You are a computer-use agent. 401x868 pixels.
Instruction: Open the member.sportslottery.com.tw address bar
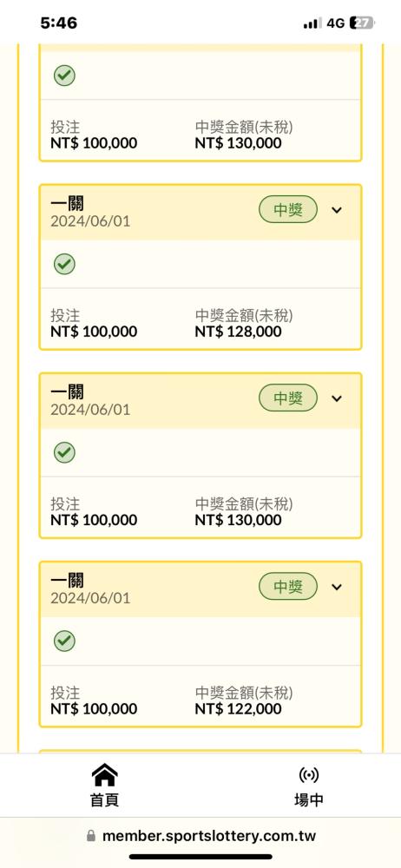200,835
